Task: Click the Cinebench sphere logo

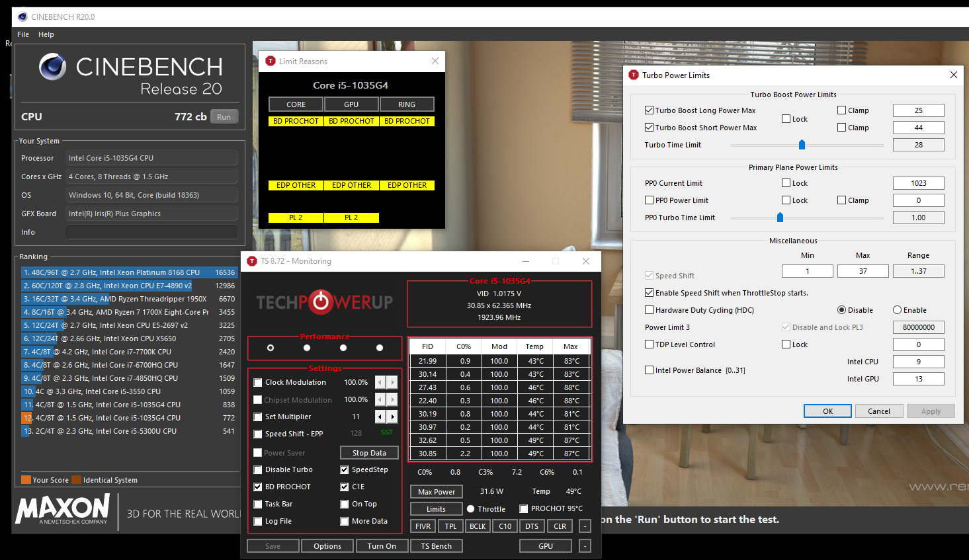Action: (x=52, y=67)
